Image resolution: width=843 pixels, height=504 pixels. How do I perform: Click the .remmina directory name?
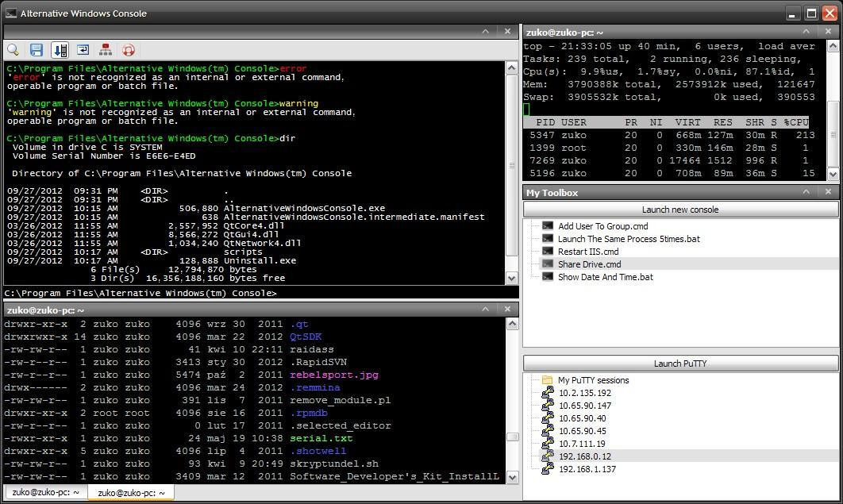315,387
